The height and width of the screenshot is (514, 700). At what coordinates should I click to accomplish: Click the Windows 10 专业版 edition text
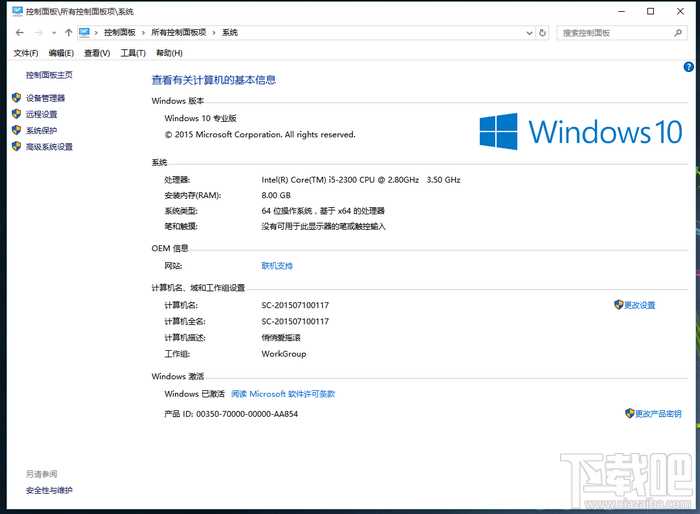pyautogui.click(x=200, y=118)
